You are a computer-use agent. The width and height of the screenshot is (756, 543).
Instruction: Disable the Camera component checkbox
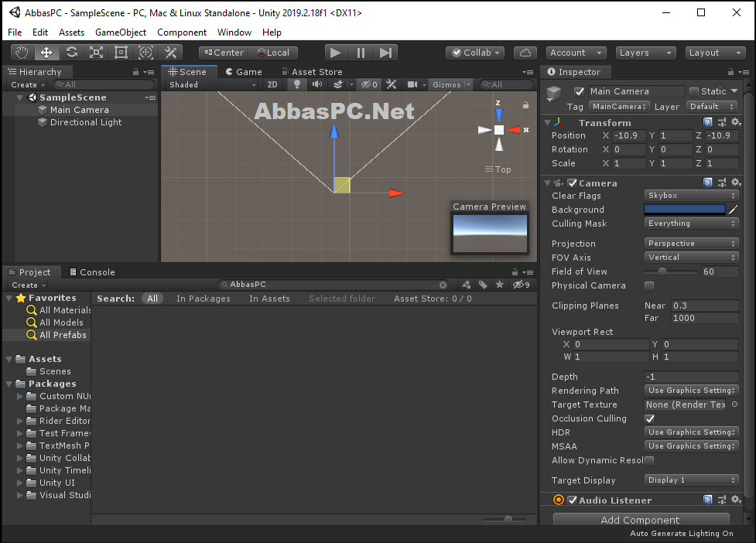tap(573, 183)
